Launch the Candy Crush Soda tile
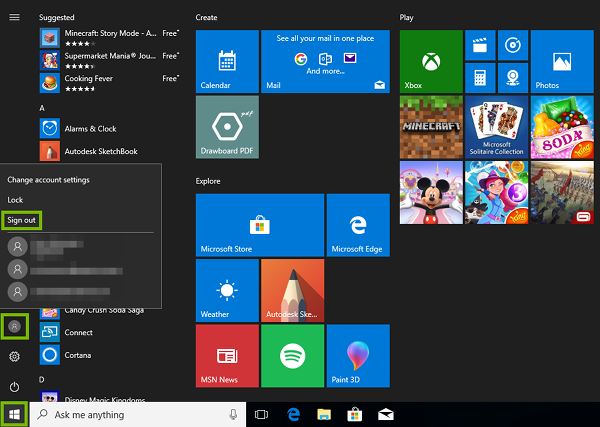This screenshot has width=600, height=427. 562,127
